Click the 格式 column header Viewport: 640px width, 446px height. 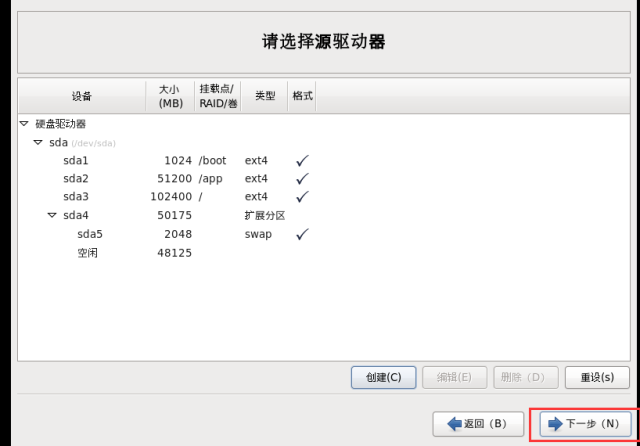pyautogui.click(x=302, y=96)
